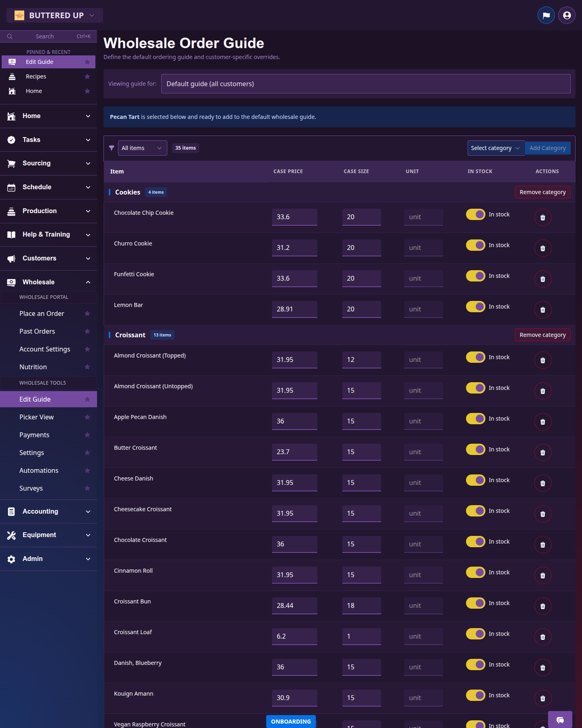Edit case price for Lemon Bar
Viewport: 582px width, 728px height.
(x=295, y=309)
